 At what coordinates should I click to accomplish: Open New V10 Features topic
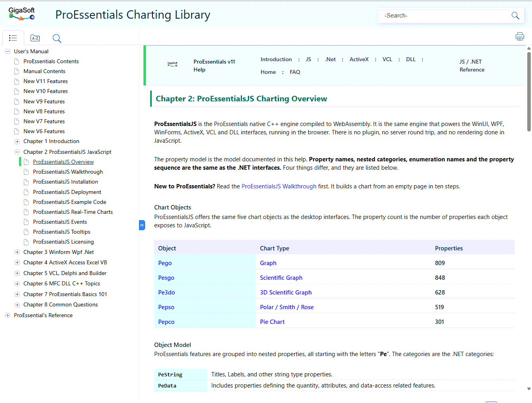point(45,91)
